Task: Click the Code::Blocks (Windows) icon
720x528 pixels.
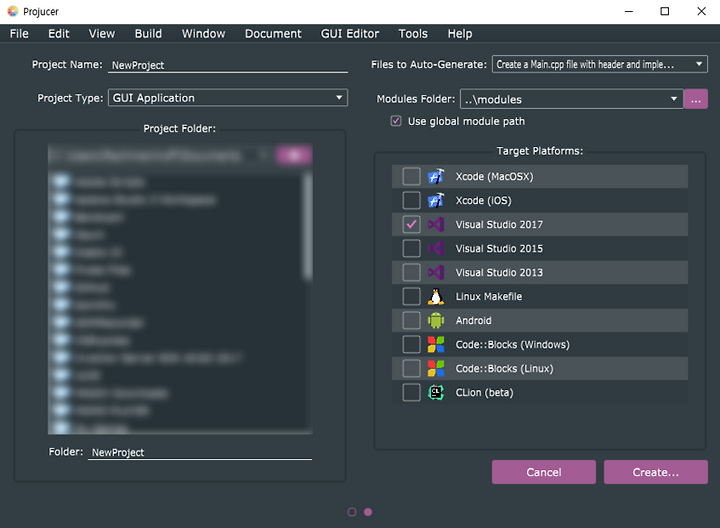Action: 436,344
